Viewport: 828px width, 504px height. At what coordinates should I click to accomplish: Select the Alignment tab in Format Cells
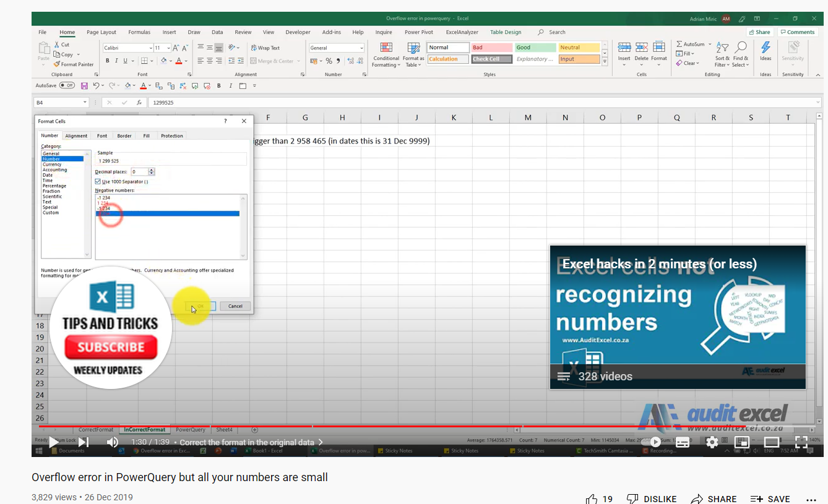point(76,135)
